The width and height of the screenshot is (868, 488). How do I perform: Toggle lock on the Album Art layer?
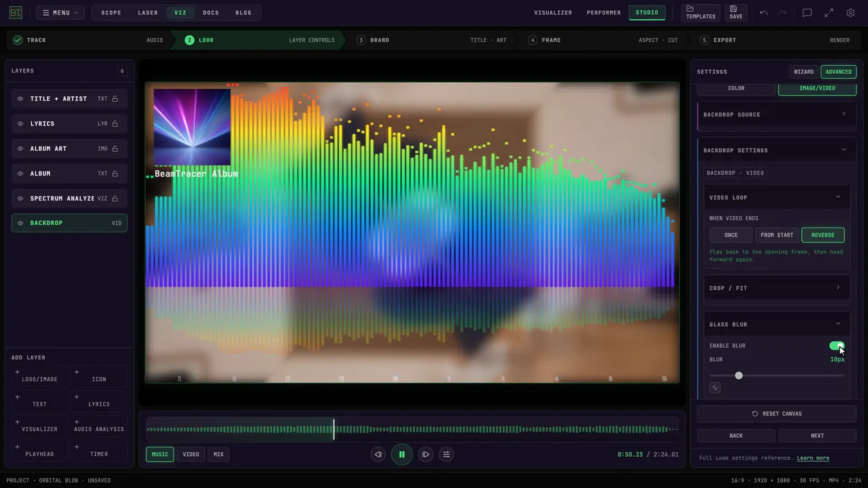pos(115,148)
